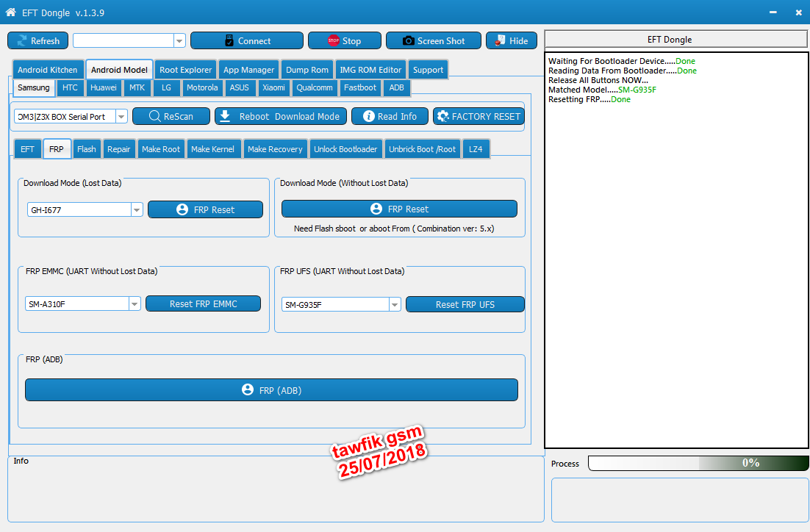Select the Qualcomm tab
810x532 pixels.
tap(314, 87)
